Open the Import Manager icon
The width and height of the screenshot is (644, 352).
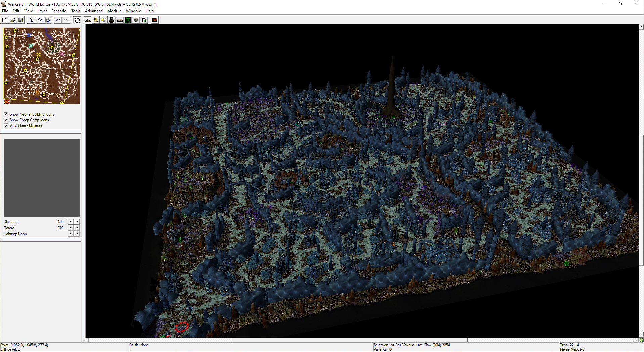tap(144, 20)
